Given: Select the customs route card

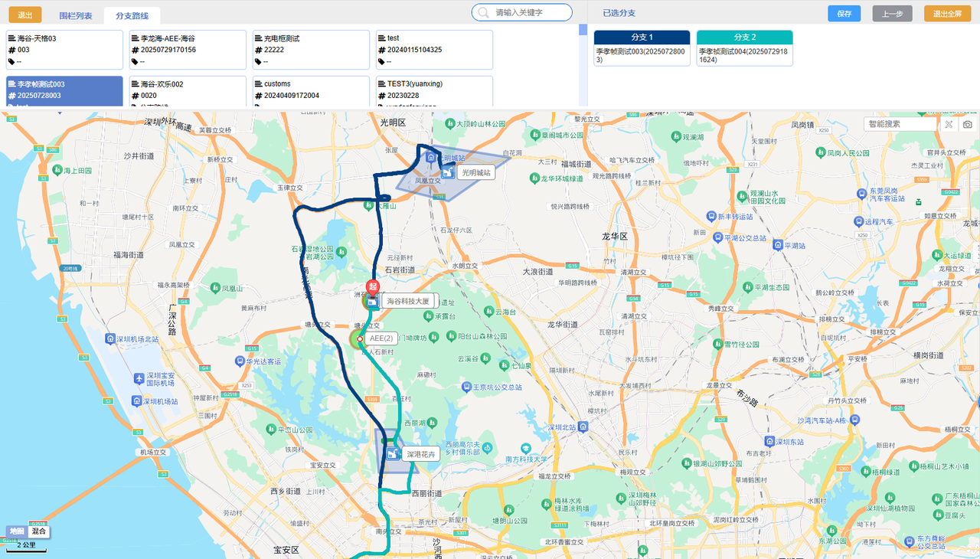Looking at the screenshot, I should click(x=311, y=91).
